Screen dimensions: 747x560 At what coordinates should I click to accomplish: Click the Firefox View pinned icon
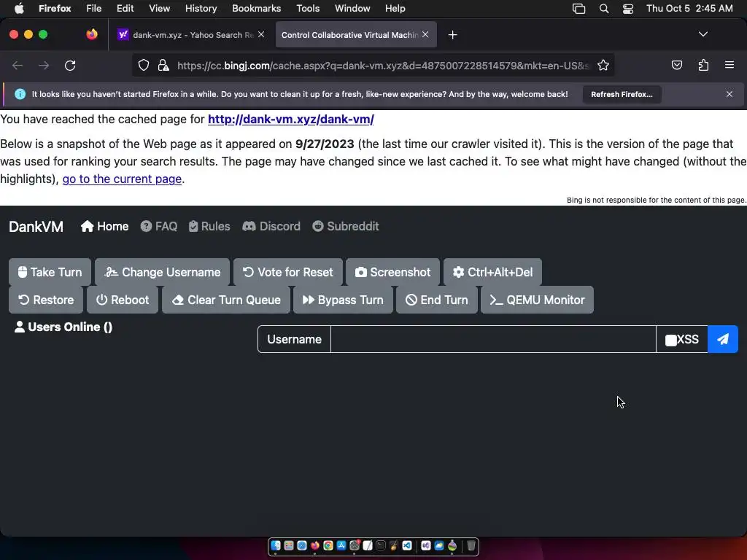(92, 34)
